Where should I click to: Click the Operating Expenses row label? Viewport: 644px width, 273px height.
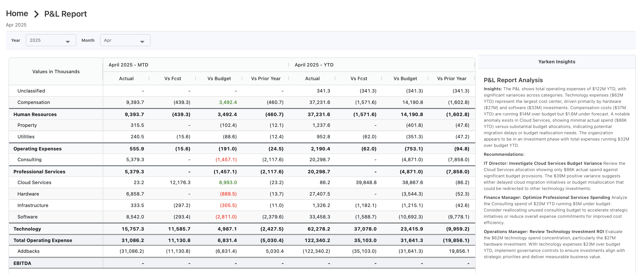(37, 149)
